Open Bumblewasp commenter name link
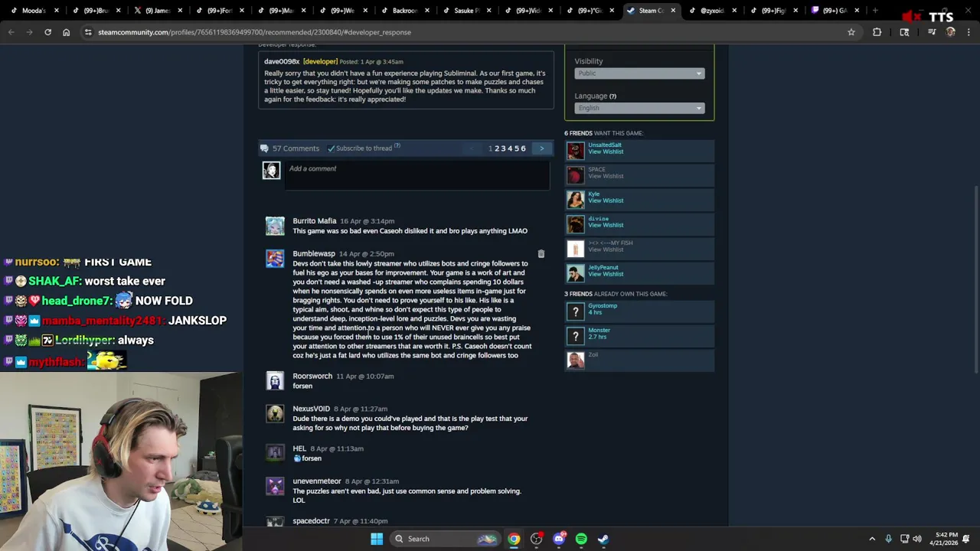The width and height of the screenshot is (980, 551). pyautogui.click(x=314, y=254)
